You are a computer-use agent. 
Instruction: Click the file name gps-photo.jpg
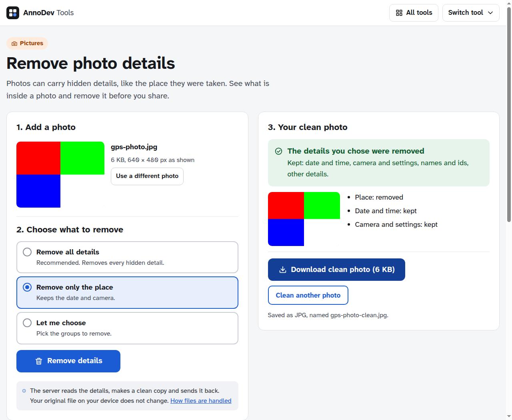pyautogui.click(x=134, y=147)
